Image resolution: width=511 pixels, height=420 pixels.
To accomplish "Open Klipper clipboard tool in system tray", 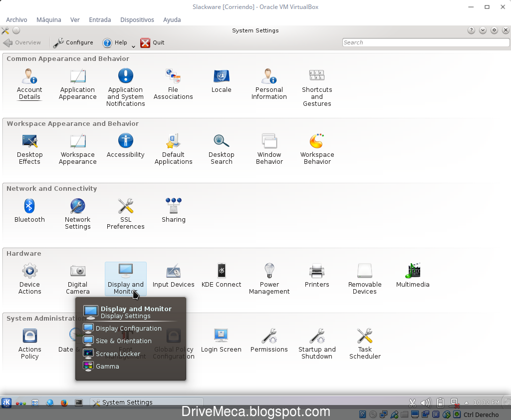I will click(412, 403).
